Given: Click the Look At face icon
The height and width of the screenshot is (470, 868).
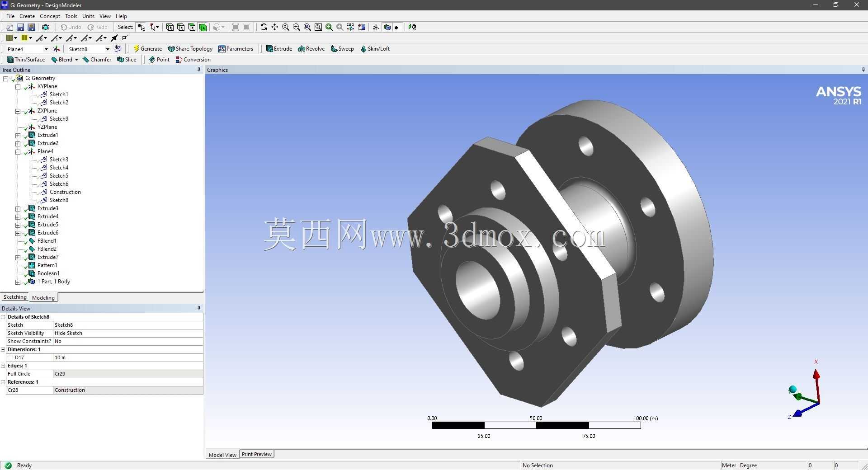Looking at the screenshot, I should pyautogui.click(x=412, y=27).
